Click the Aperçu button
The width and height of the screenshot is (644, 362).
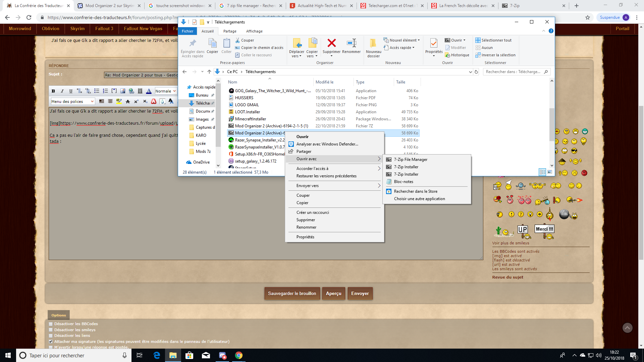[334, 293]
